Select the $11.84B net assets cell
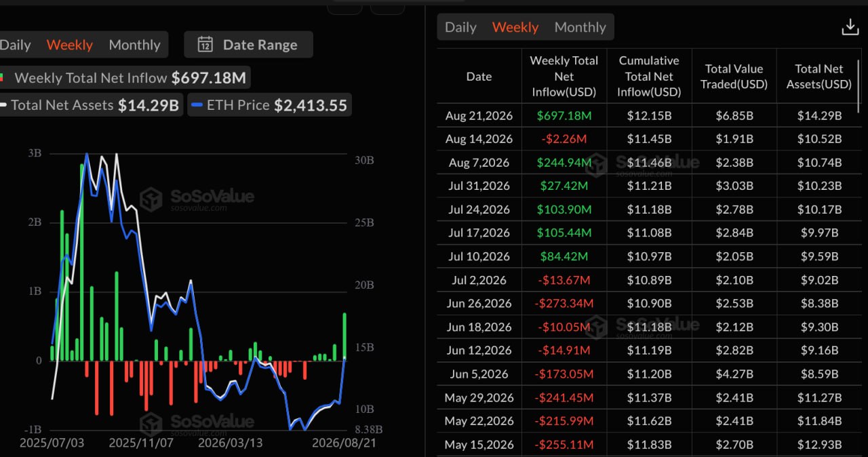868x457 pixels. [x=818, y=421]
